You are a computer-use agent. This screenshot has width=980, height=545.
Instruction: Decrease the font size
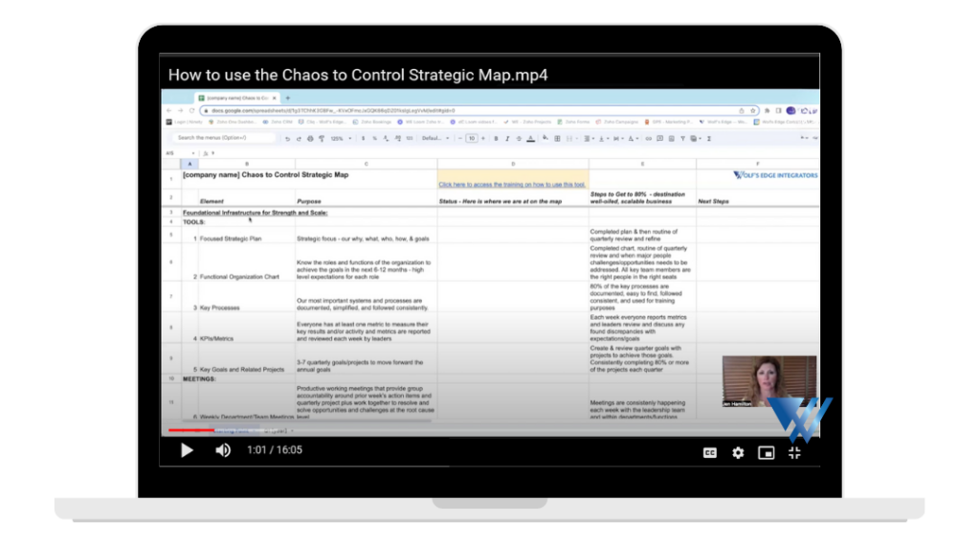pos(460,138)
